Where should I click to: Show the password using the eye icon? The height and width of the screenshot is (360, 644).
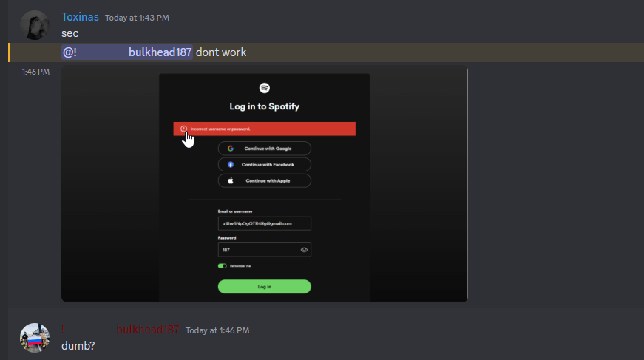pyautogui.click(x=304, y=251)
